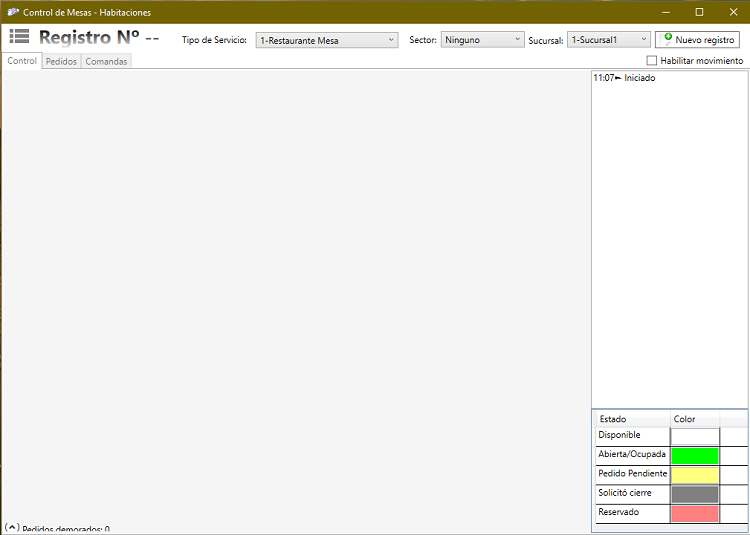Switch to the Comandas tab

(x=106, y=61)
